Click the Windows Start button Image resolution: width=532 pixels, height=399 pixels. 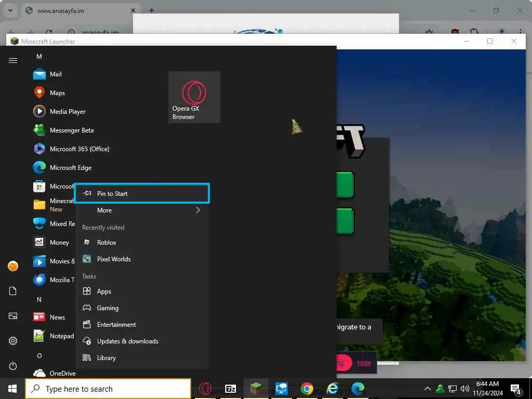click(12, 389)
